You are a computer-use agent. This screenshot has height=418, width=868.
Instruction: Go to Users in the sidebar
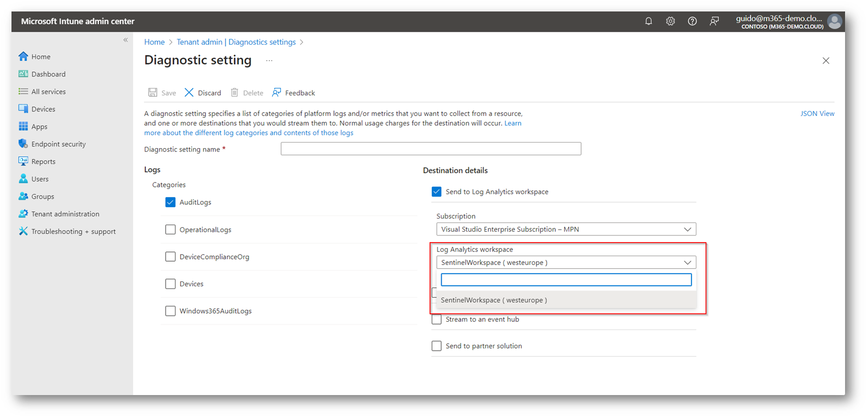coord(40,179)
